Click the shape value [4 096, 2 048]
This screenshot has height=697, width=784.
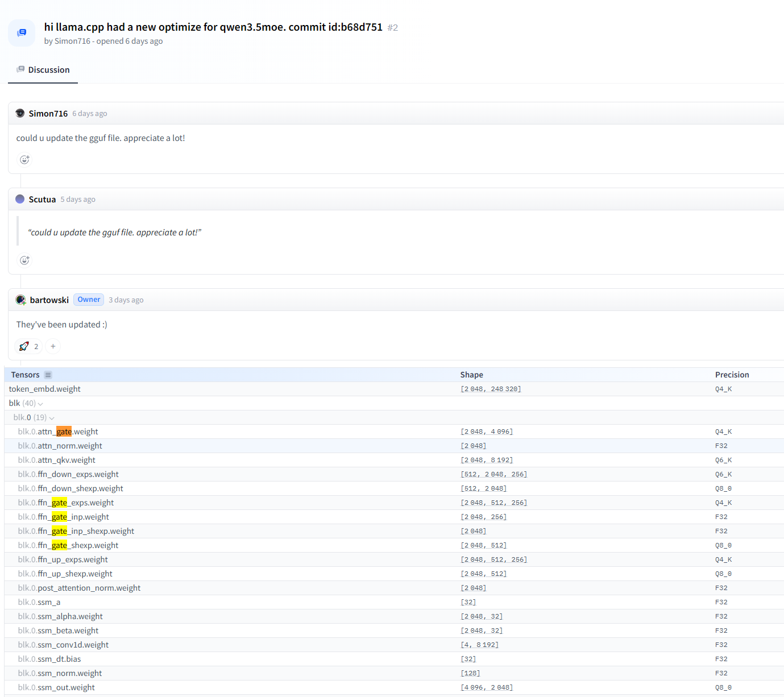coord(487,687)
